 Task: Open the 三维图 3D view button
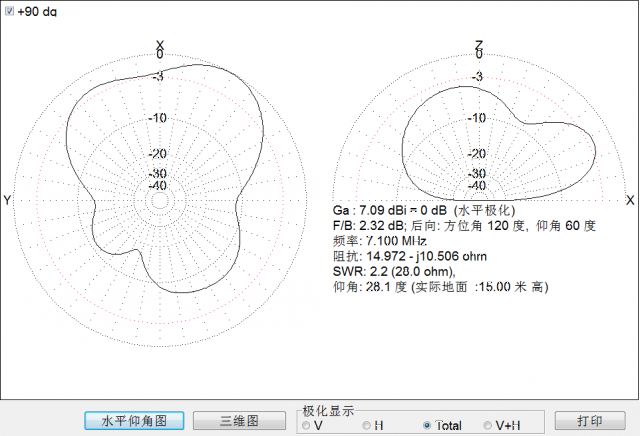[x=239, y=420]
